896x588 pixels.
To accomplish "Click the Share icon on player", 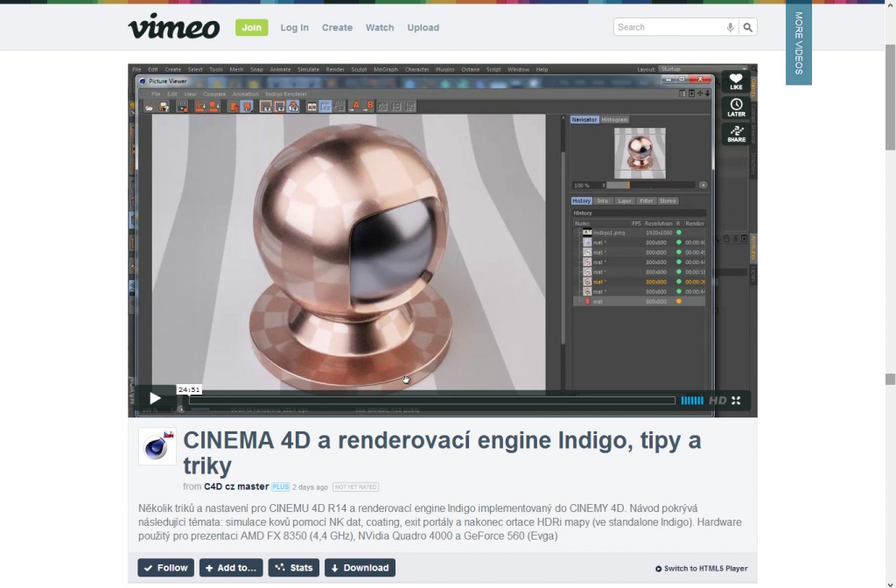I will 736,134.
